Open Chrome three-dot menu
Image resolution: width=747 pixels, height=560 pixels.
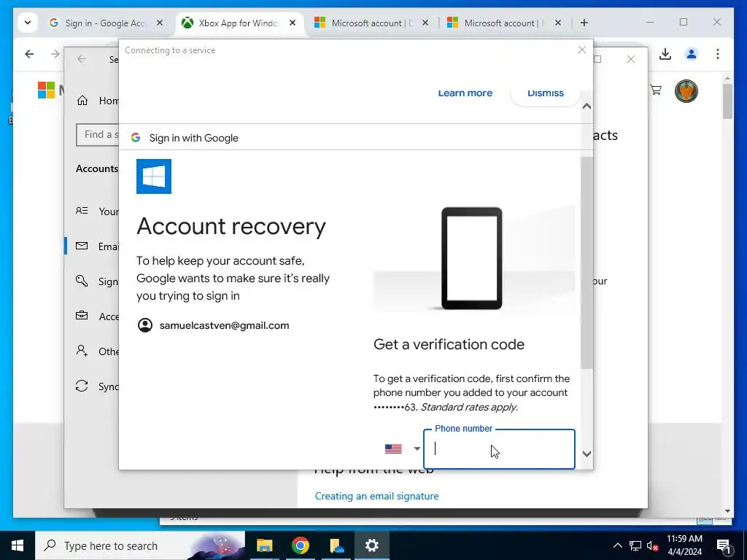click(x=718, y=54)
